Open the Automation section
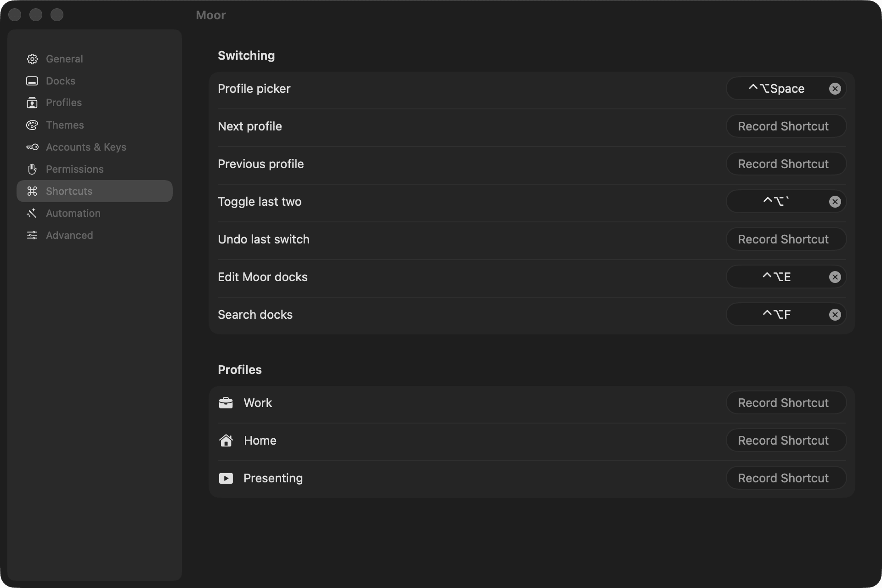This screenshot has height=588, width=882. click(95, 213)
